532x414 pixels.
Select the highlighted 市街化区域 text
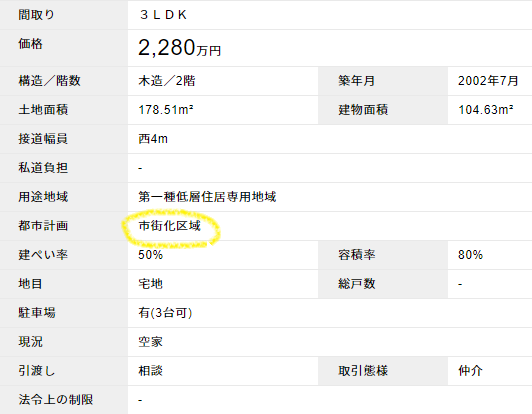[169, 226]
